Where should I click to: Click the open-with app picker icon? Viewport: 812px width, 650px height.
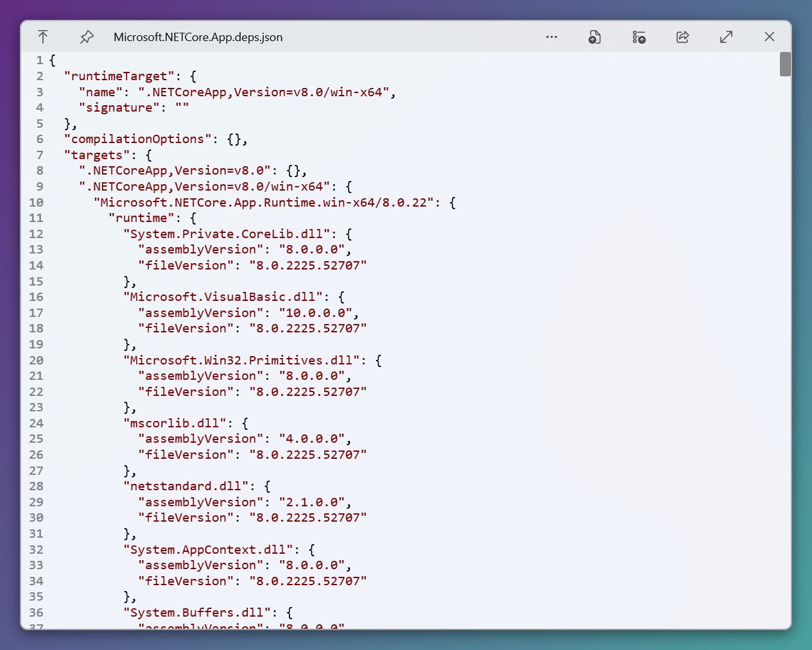pyautogui.click(x=639, y=37)
